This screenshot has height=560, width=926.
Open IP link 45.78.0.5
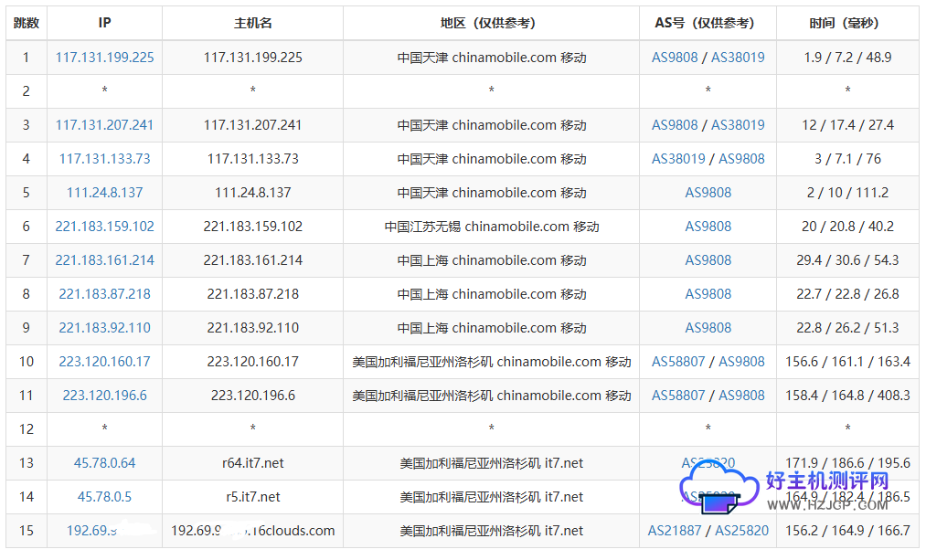[x=104, y=497]
